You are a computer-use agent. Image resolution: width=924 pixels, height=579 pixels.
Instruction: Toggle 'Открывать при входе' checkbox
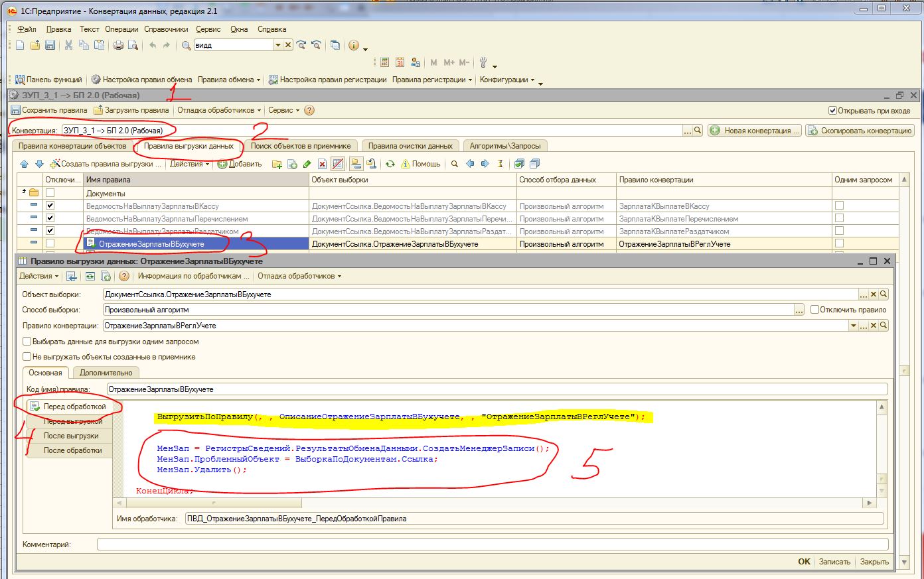pyautogui.click(x=832, y=111)
